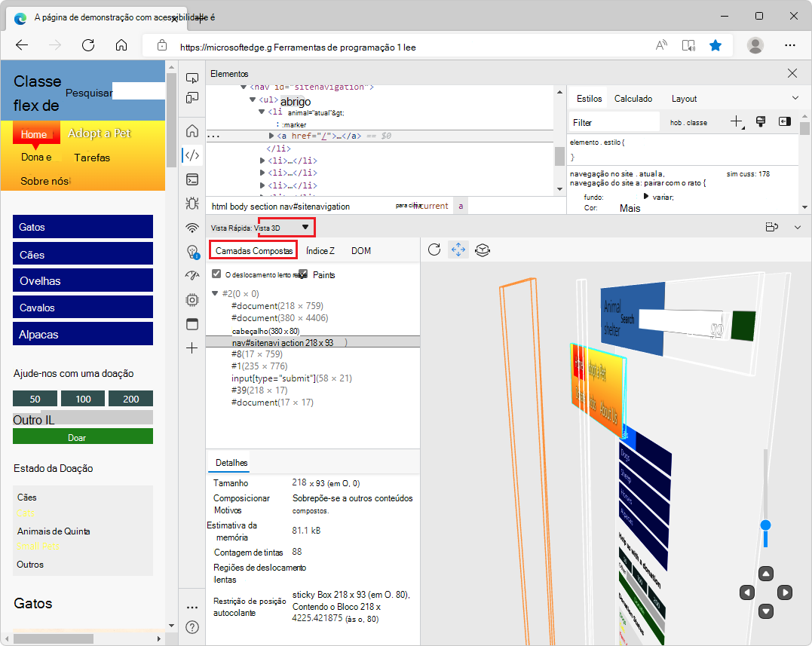Expand the a href element node

pyautogui.click(x=271, y=136)
